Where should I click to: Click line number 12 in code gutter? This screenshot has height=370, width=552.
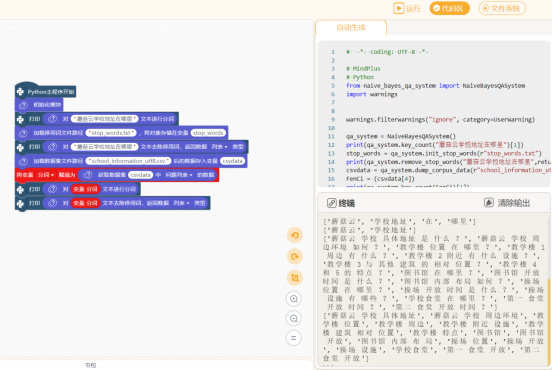(x=331, y=145)
